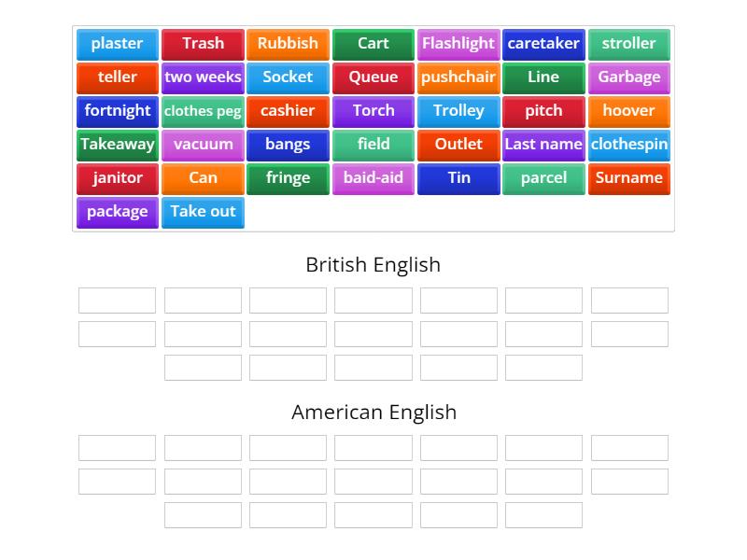This screenshot has width=747, height=560.
Task: Click the 'Torch' tile
Action: (373, 111)
